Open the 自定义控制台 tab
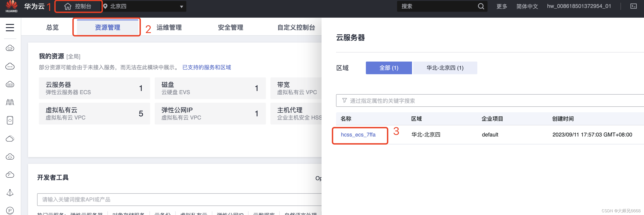This screenshot has width=644, height=215. [x=296, y=27]
